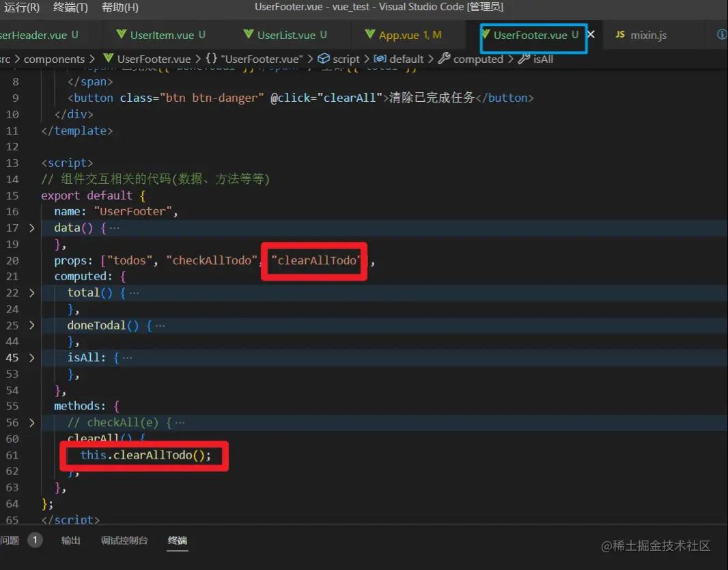Click the 清除已完成任务 button text
This screenshot has height=570, width=728.
432,98
